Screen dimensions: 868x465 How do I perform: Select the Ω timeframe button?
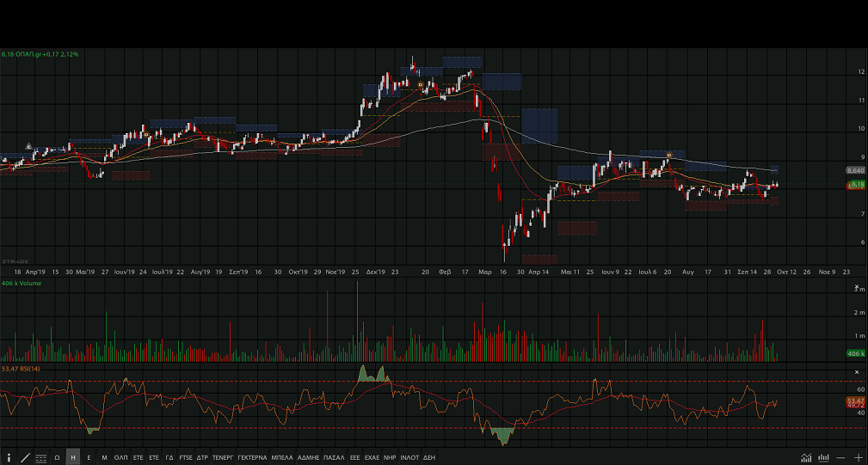click(57, 458)
